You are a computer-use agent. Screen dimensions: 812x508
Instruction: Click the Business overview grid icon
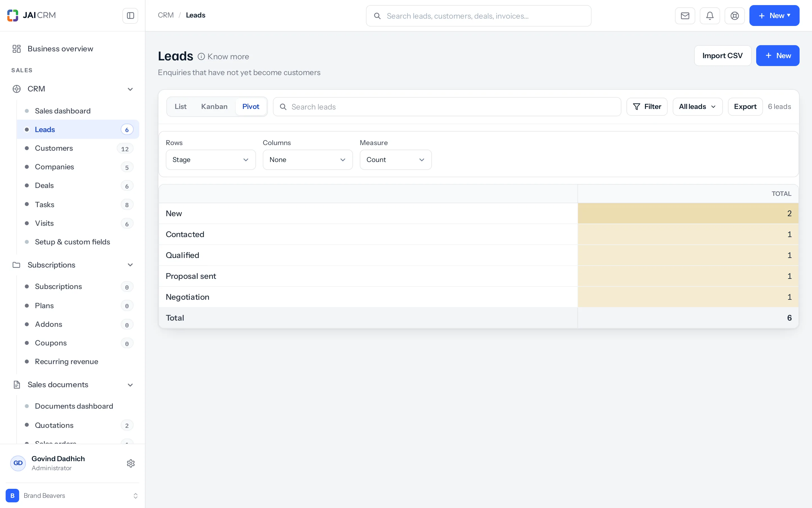click(16, 49)
